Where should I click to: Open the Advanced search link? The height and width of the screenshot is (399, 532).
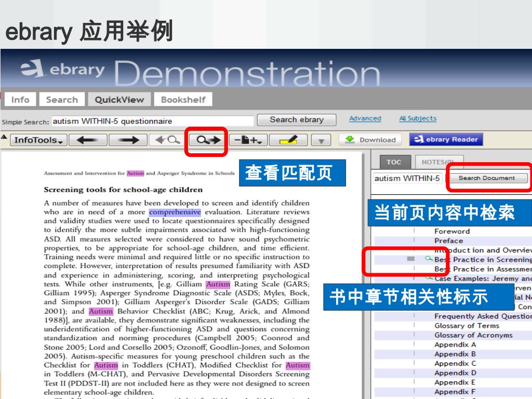pyautogui.click(x=365, y=118)
